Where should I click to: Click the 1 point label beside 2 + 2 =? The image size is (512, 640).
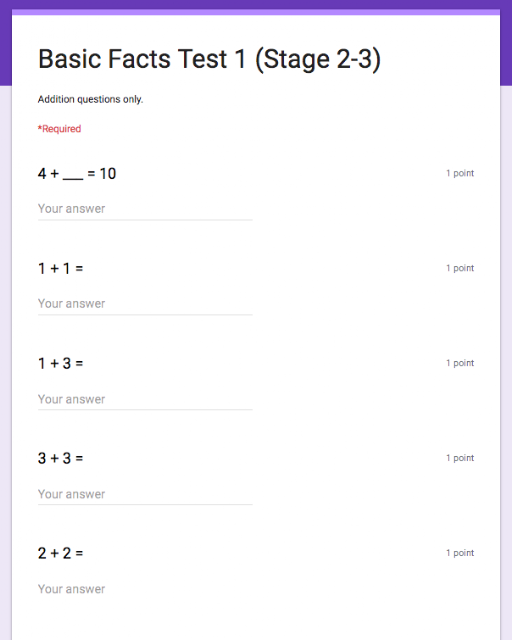[x=460, y=553]
